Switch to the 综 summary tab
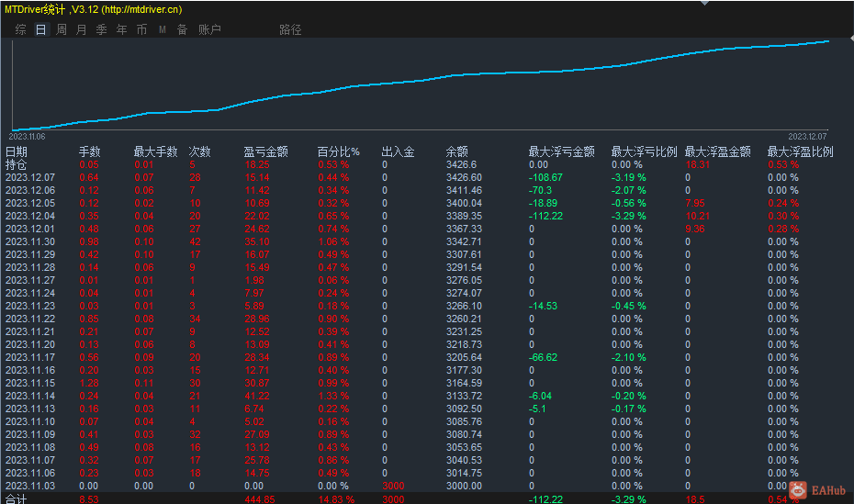Image resolution: width=854 pixels, height=504 pixels. [20, 29]
